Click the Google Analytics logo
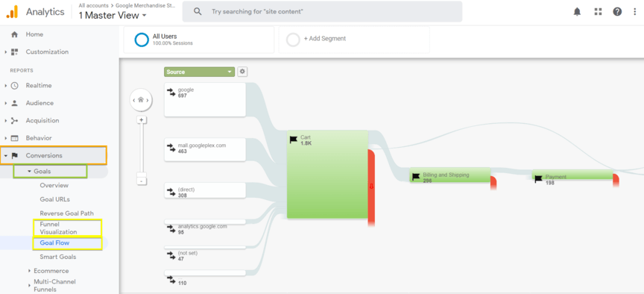644x294 pixels. click(x=12, y=11)
